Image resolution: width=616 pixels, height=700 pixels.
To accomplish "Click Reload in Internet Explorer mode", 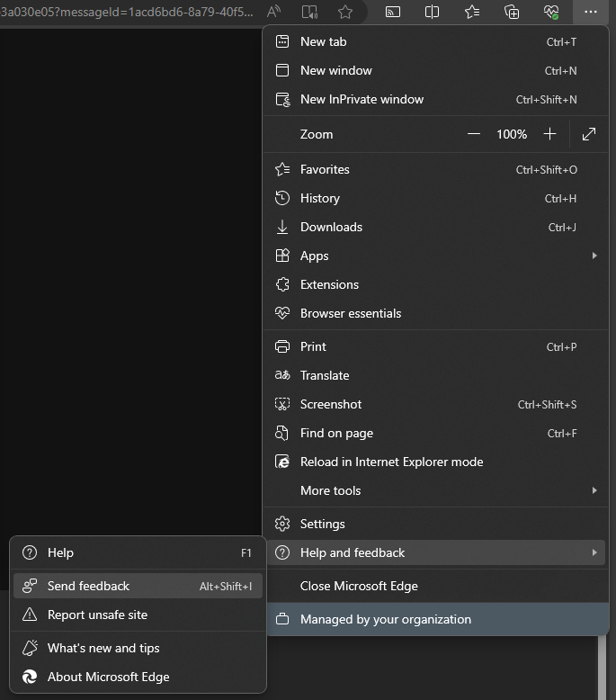I will coord(435,462).
